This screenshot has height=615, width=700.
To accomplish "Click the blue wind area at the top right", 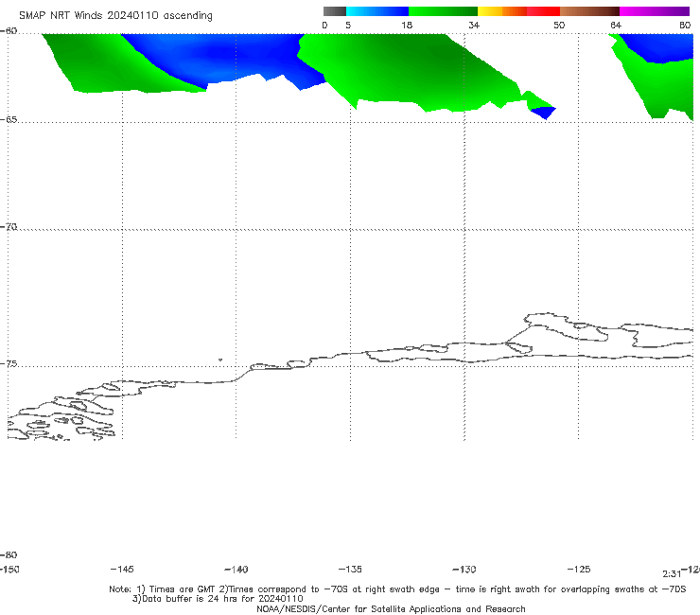I will (660, 47).
